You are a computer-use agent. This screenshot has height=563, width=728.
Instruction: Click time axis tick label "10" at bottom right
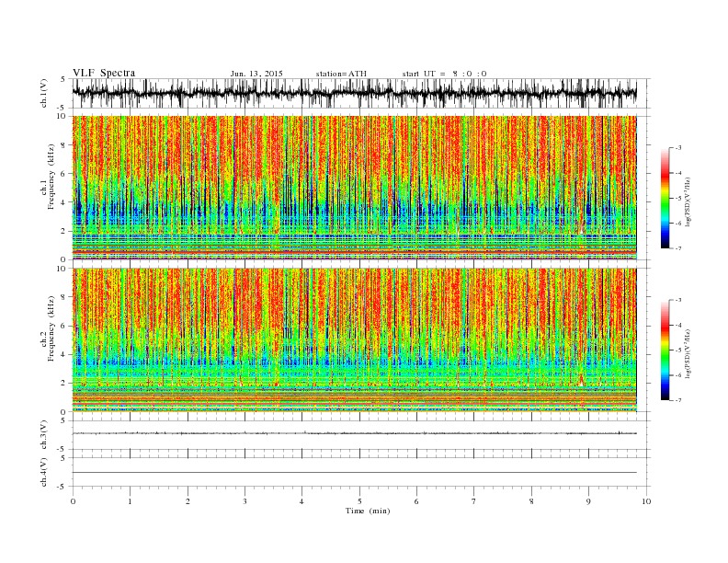(x=646, y=501)
